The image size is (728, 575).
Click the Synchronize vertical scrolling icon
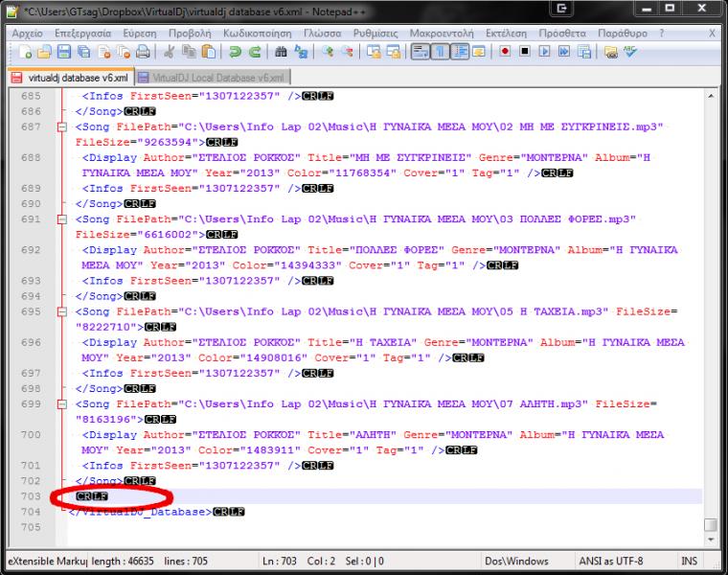click(x=374, y=52)
